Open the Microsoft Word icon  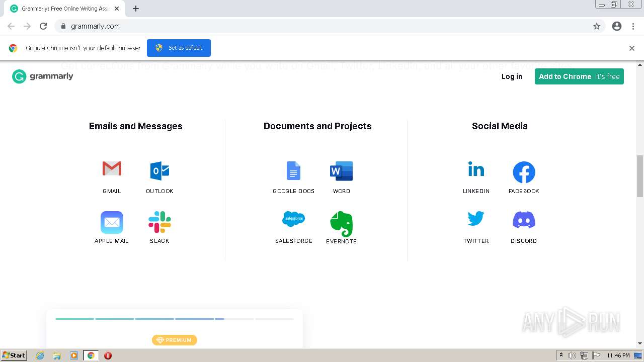(x=341, y=171)
